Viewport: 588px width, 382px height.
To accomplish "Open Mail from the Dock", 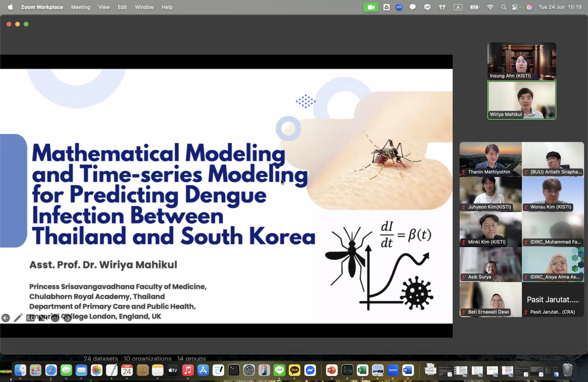I will click(x=81, y=370).
